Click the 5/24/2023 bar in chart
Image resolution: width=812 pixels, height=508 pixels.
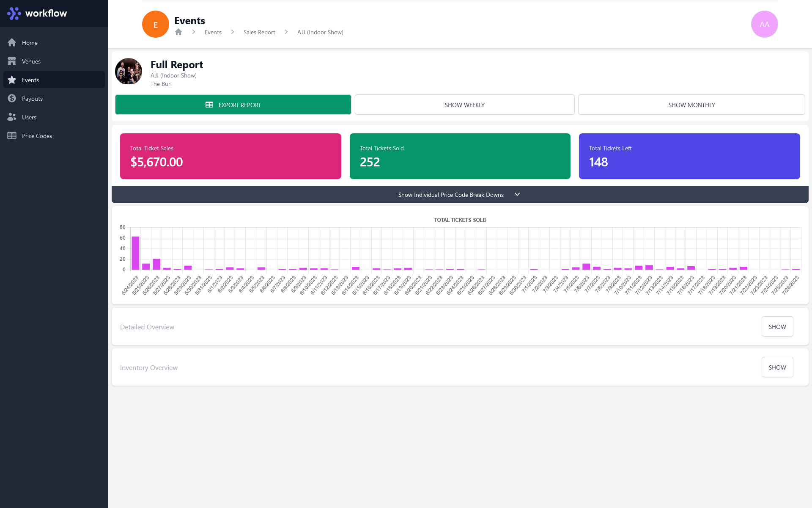[x=135, y=253]
